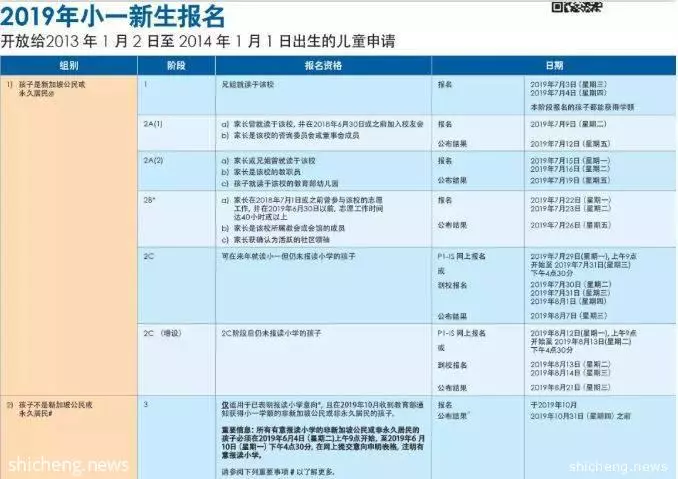Click P1-IS 网上报名 in the 2C (增设) row
The width and height of the screenshot is (678, 479).
click(x=461, y=333)
